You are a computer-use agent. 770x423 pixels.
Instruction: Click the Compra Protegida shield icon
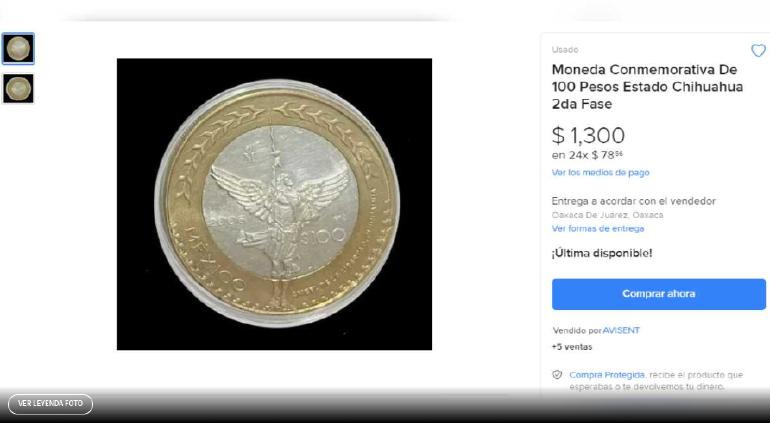pyautogui.click(x=557, y=375)
